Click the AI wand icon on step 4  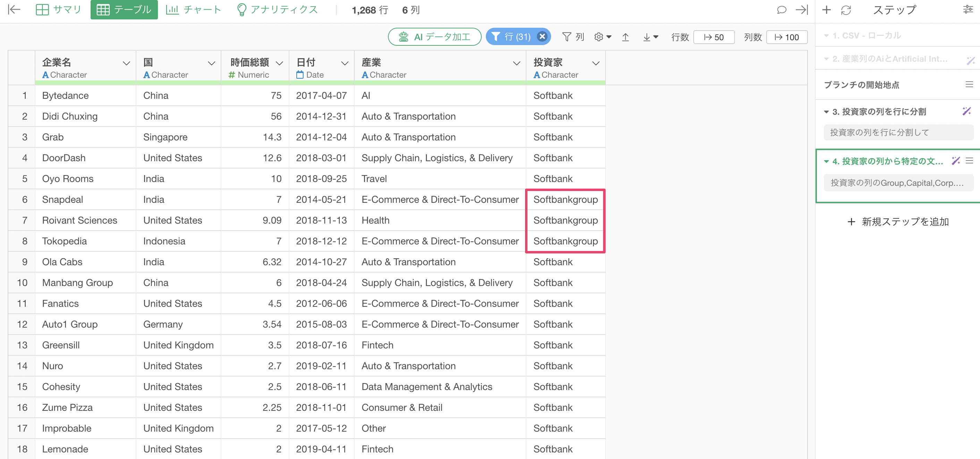[956, 161]
